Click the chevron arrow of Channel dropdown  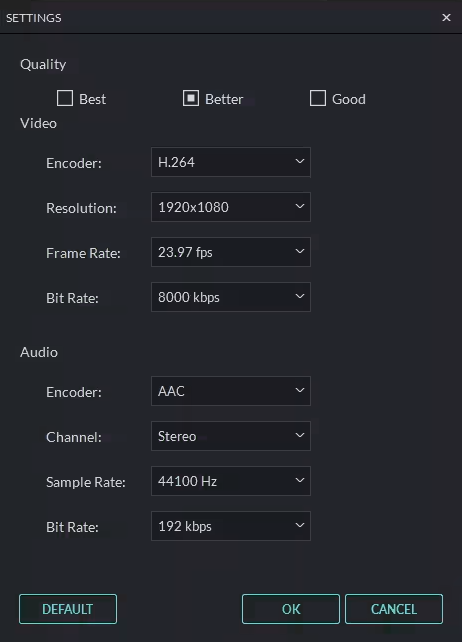[300, 435]
